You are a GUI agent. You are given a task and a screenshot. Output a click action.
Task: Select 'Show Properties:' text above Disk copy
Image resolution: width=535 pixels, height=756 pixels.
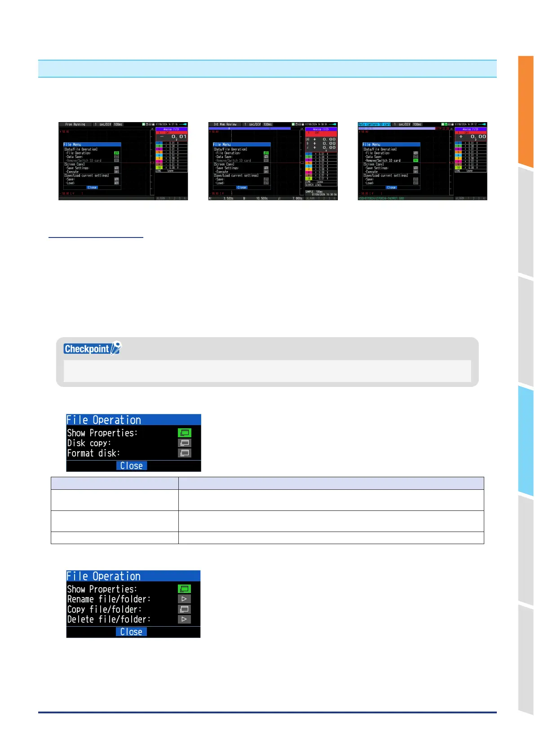point(102,433)
